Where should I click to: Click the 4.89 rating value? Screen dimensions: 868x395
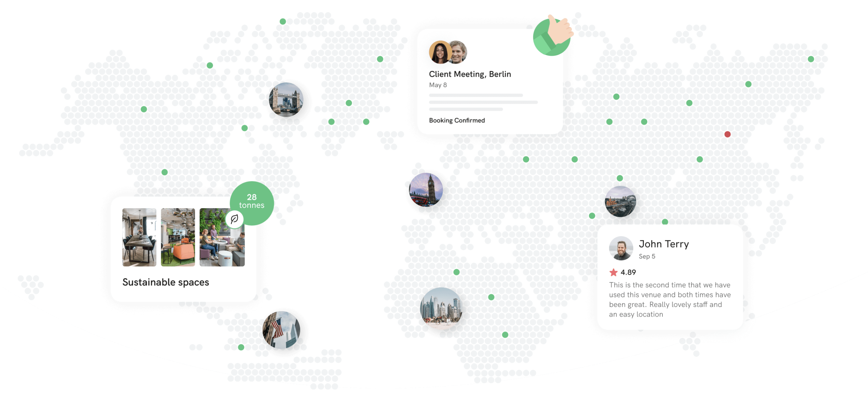[x=628, y=272]
